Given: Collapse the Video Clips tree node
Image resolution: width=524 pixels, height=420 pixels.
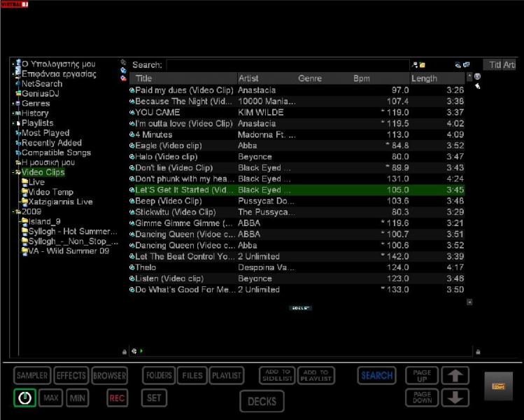Looking at the screenshot, I should point(13,172).
